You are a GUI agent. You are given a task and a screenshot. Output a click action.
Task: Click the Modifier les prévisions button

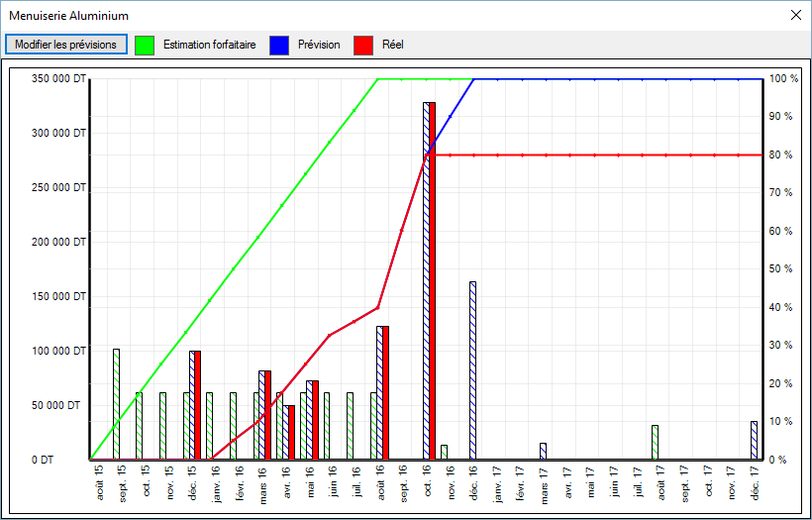(66, 45)
